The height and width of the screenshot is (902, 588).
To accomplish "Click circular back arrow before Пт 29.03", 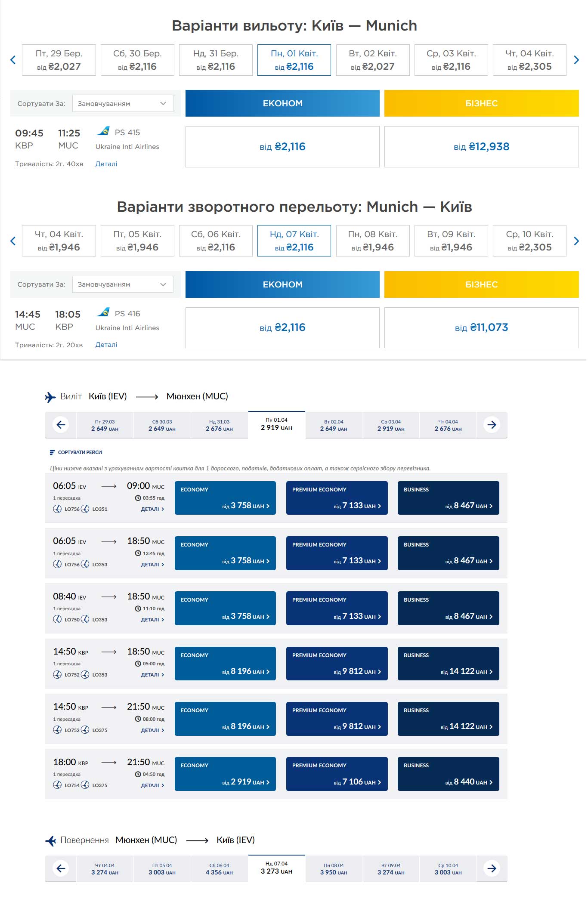I will 61,425.
